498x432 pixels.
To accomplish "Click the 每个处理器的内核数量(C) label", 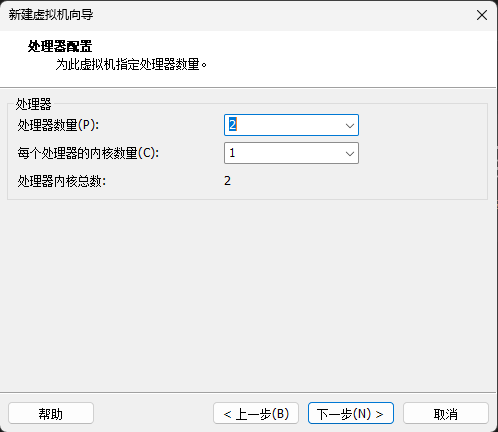I will click(88, 153).
